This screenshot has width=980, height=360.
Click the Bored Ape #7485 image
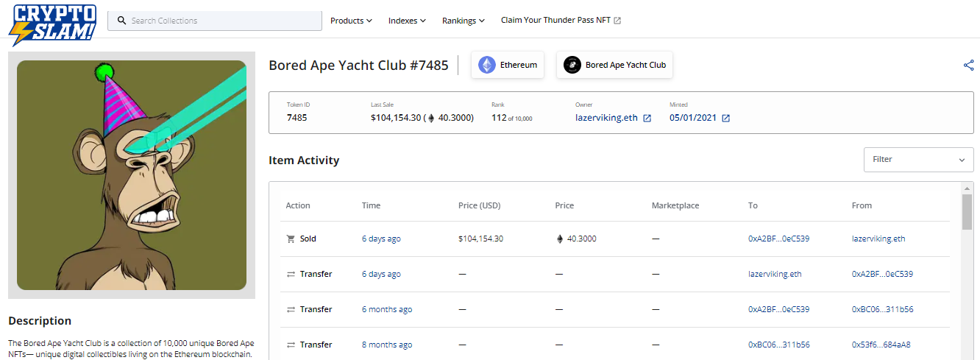(132, 175)
